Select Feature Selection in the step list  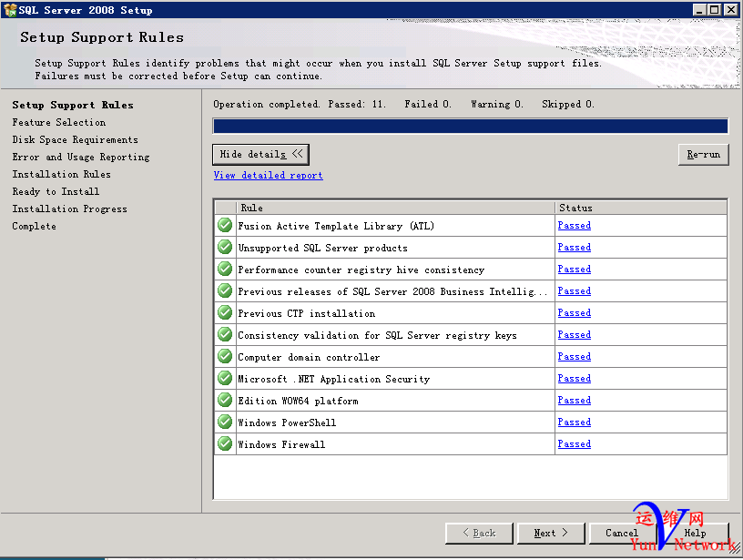tap(59, 122)
